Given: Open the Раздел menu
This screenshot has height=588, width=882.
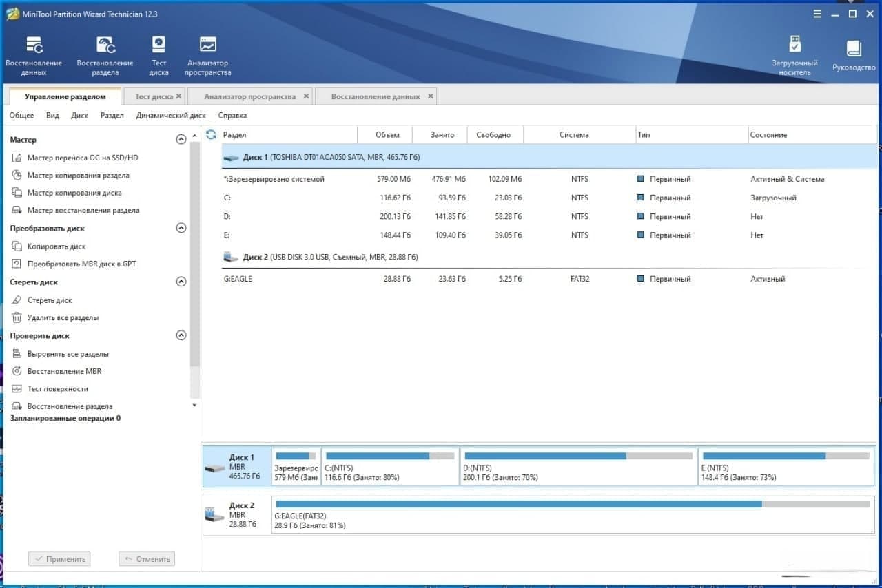Looking at the screenshot, I should click(x=112, y=116).
